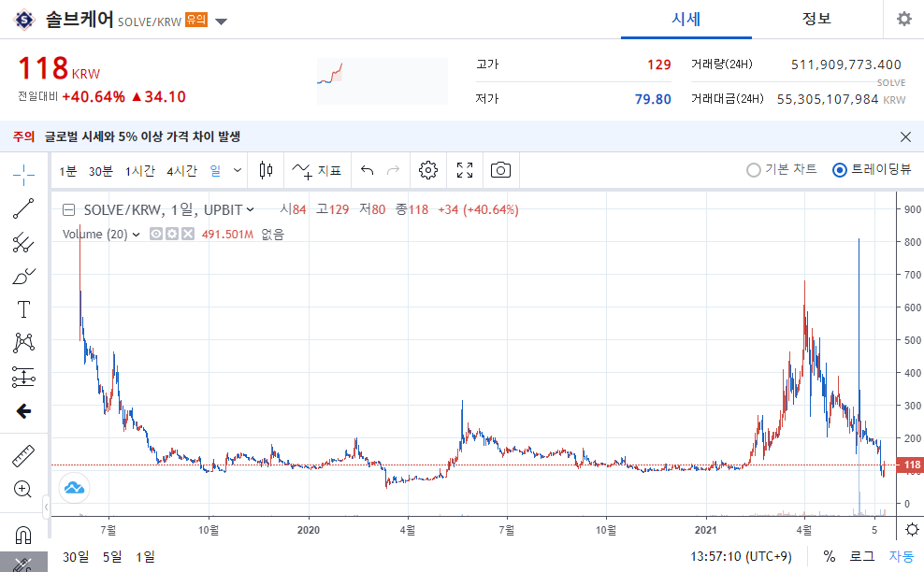Remove the Volume indicator

187,234
